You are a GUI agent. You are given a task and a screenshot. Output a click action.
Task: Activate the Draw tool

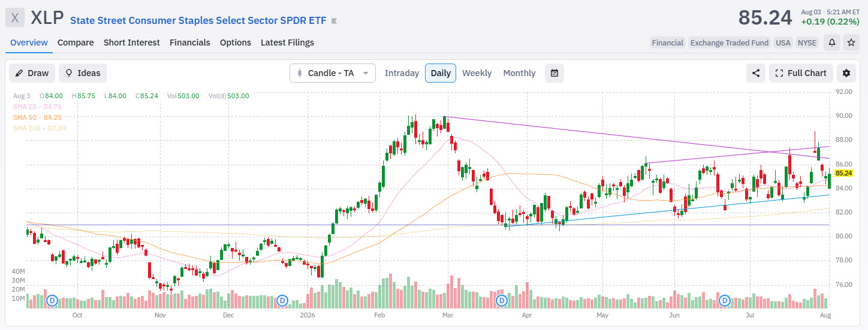coord(32,73)
